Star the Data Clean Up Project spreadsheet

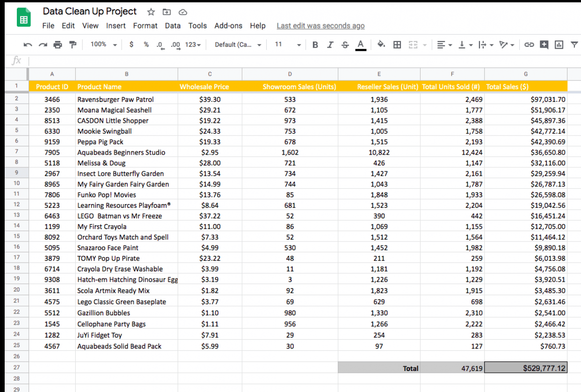tap(151, 12)
